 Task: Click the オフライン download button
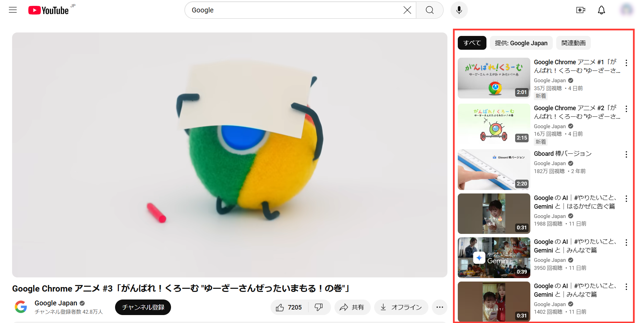401,307
